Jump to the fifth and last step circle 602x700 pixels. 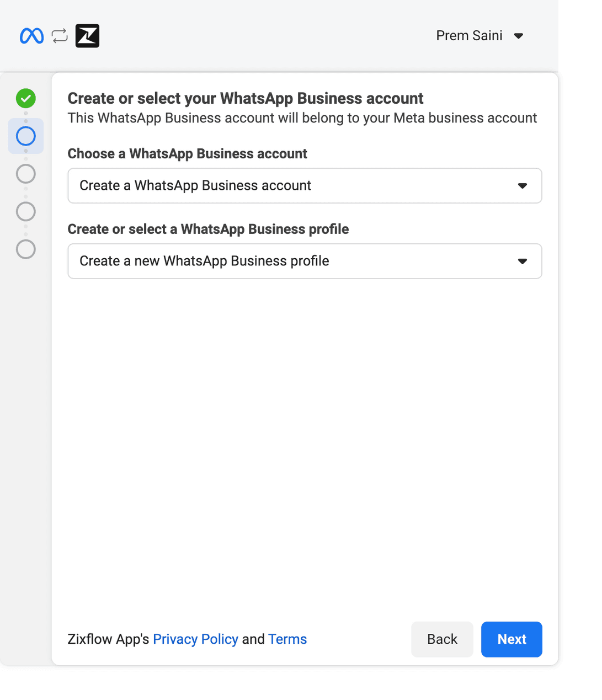(26, 249)
